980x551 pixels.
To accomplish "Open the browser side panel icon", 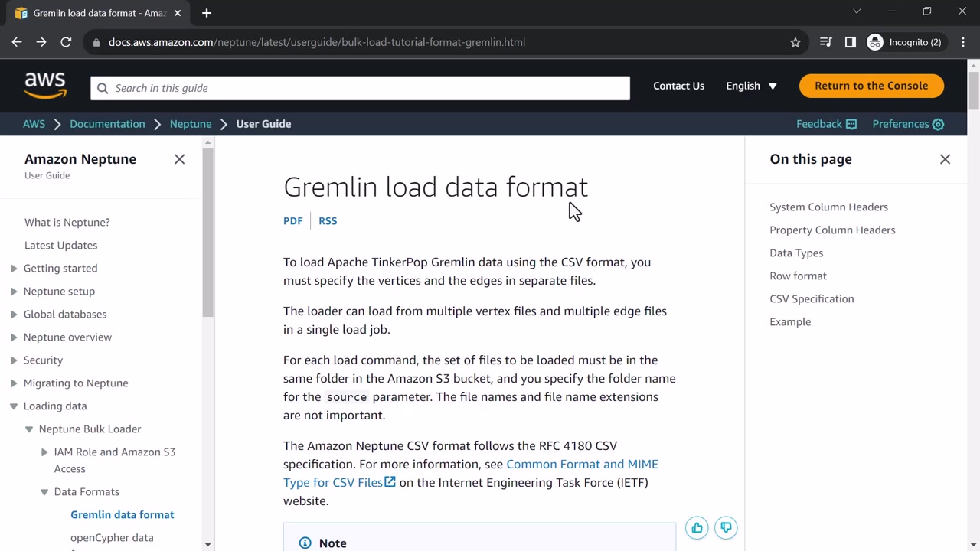I will [850, 42].
